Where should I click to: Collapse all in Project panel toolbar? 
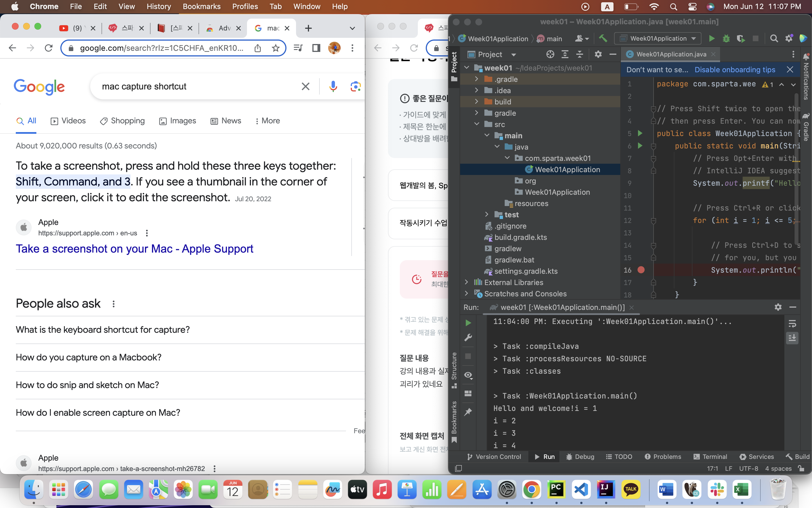[x=580, y=54]
